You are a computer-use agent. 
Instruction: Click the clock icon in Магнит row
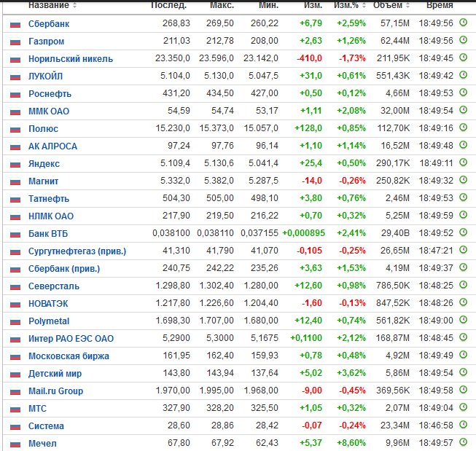click(x=463, y=180)
